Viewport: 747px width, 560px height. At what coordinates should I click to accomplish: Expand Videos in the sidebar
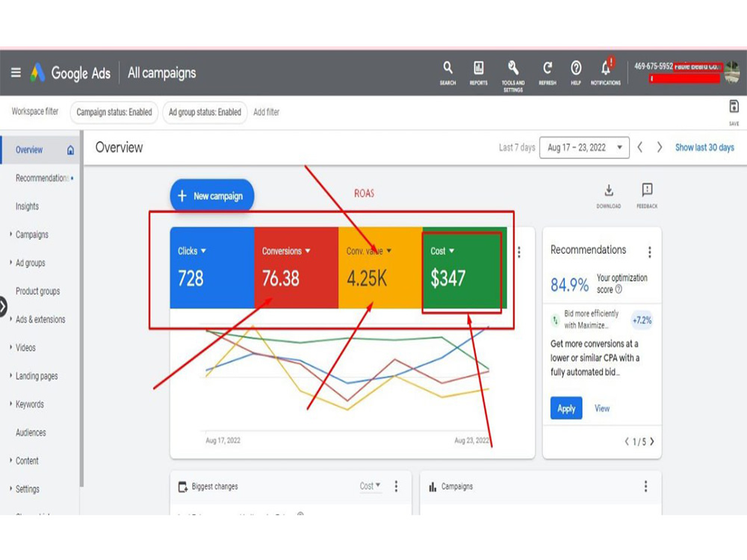click(10, 347)
